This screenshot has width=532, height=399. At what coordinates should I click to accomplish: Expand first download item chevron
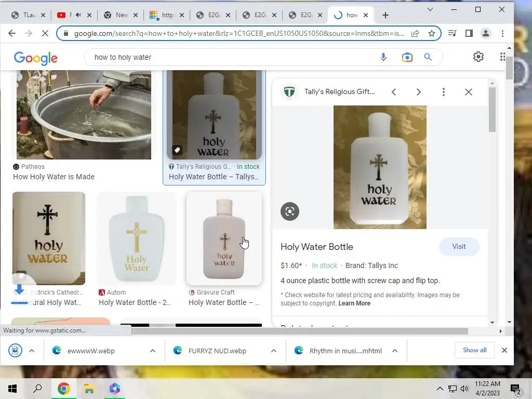pos(32,351)
